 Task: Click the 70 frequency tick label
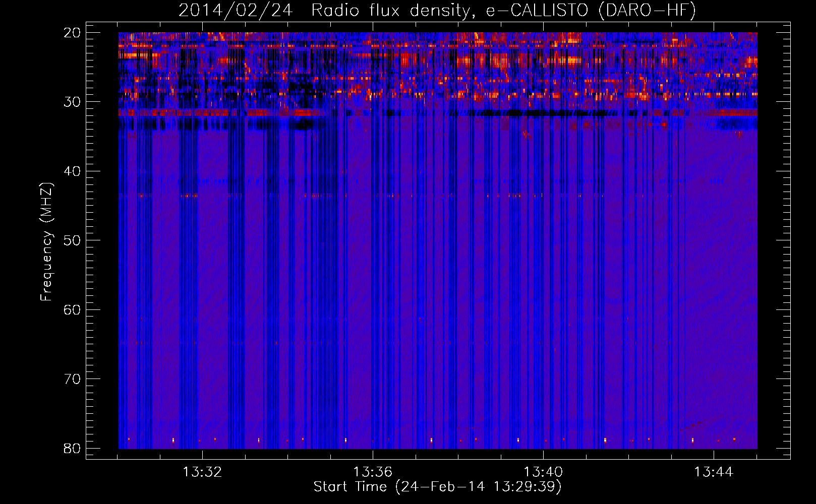[x=72, y=379]
